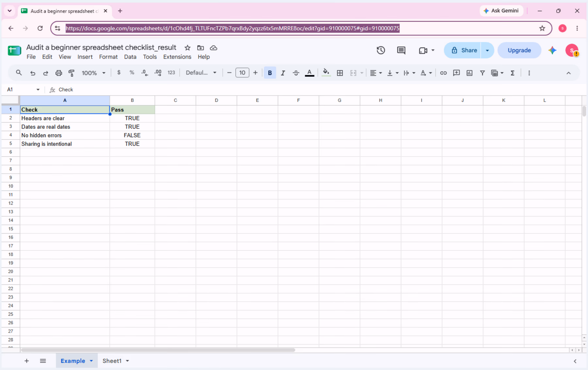Click the insert chart icon

(469, 73)
